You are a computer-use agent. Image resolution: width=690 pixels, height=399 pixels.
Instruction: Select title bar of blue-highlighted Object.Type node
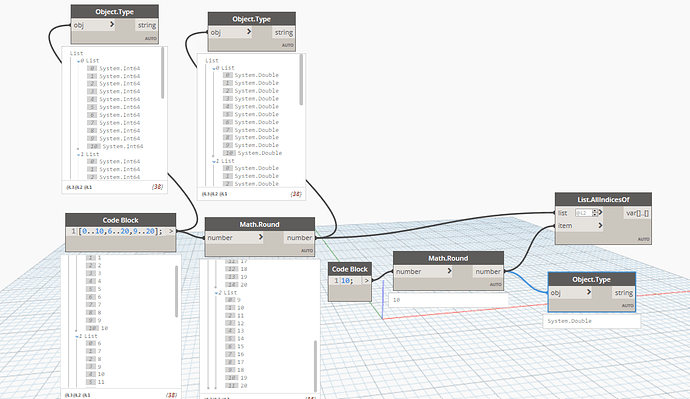click(591, 279)
